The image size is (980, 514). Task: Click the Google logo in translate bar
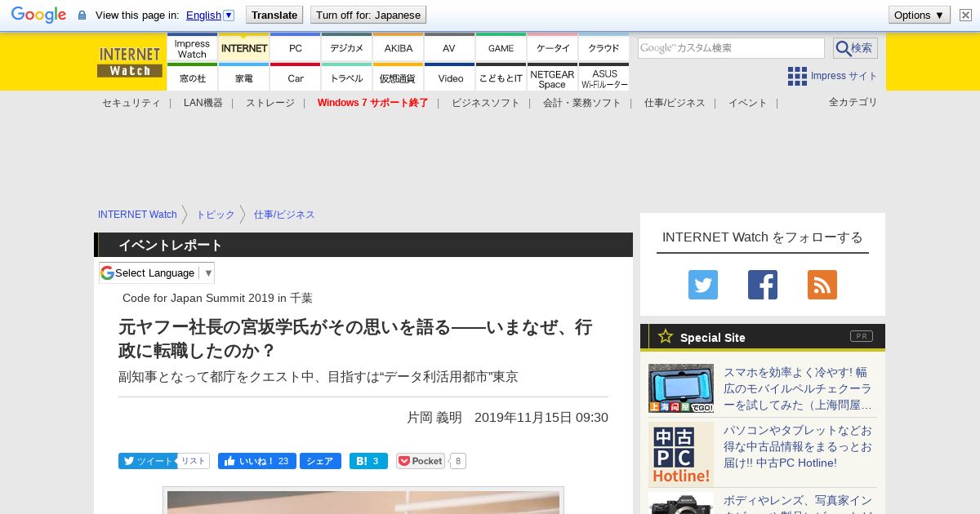click(38, 15)
